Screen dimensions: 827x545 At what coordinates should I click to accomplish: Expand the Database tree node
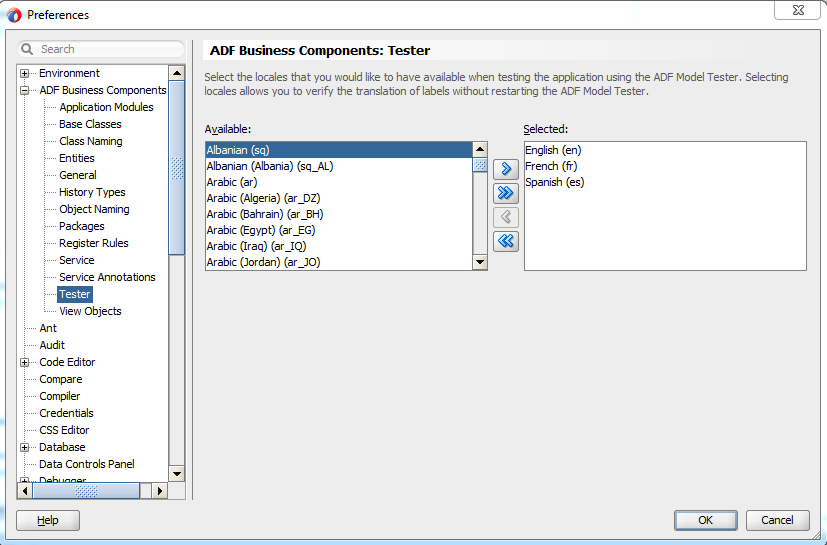click(x=24, y=447)
